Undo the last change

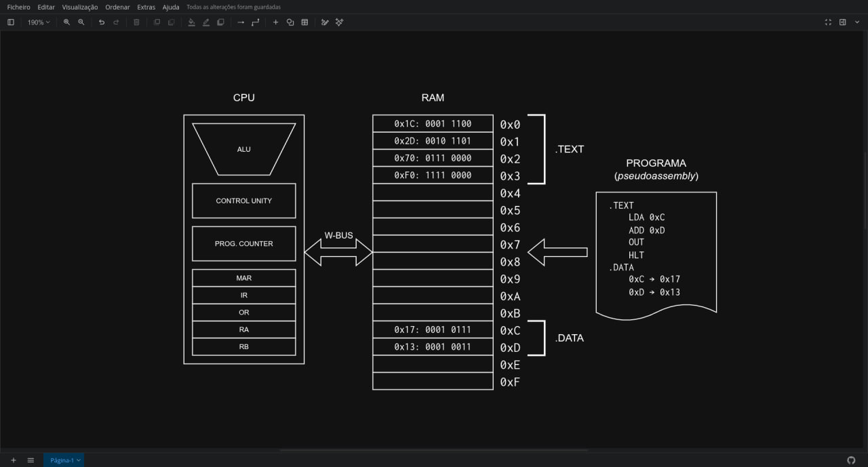102,22
